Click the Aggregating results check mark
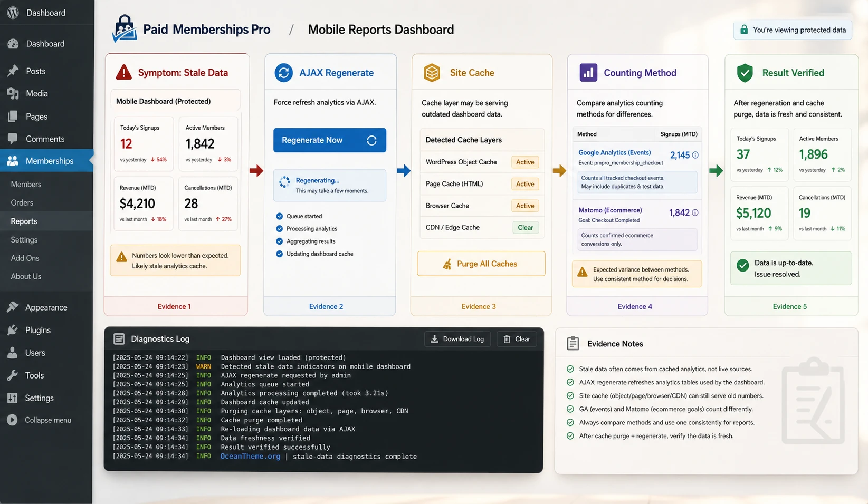Image resolution: width=868 pixels, height=504 pixels. point(280,241)
